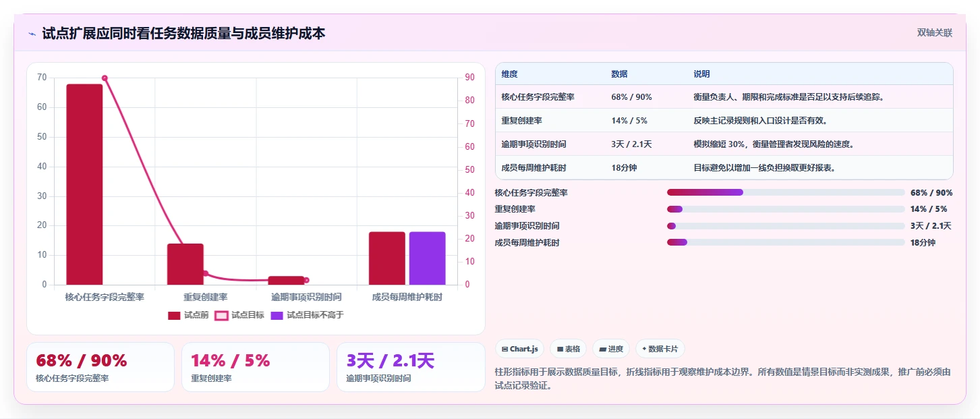Open the 14% / 5% data card
Image resolution: width=980 pixels, height=419 pixels.
click(x=256, y=367)
